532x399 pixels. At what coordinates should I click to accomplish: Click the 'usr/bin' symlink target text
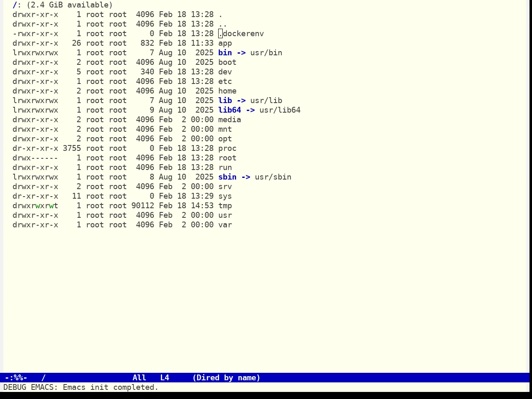tap(266, 53)
